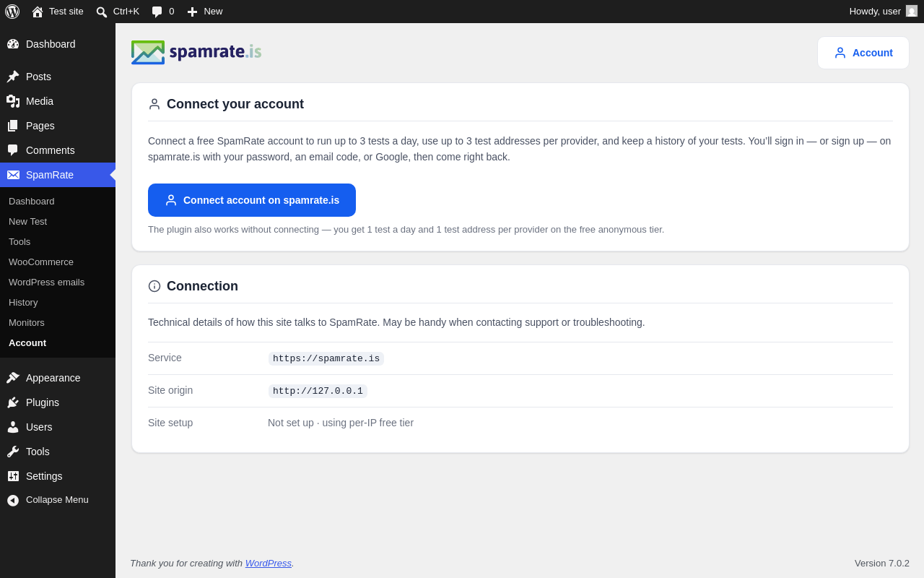The image size is (924, 578).
Task: Click the spamrate.is logo
Action: coord(196,52)
